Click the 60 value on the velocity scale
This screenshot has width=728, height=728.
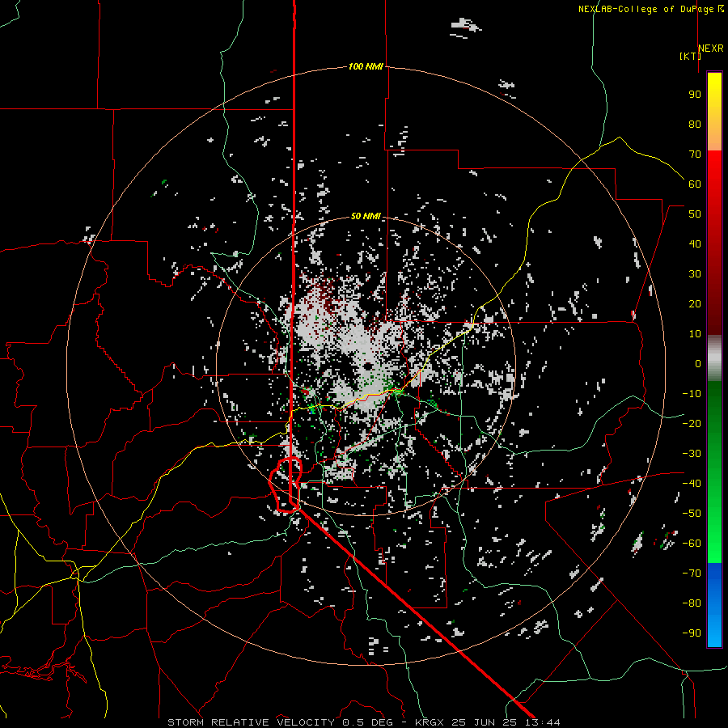point(695,184)
